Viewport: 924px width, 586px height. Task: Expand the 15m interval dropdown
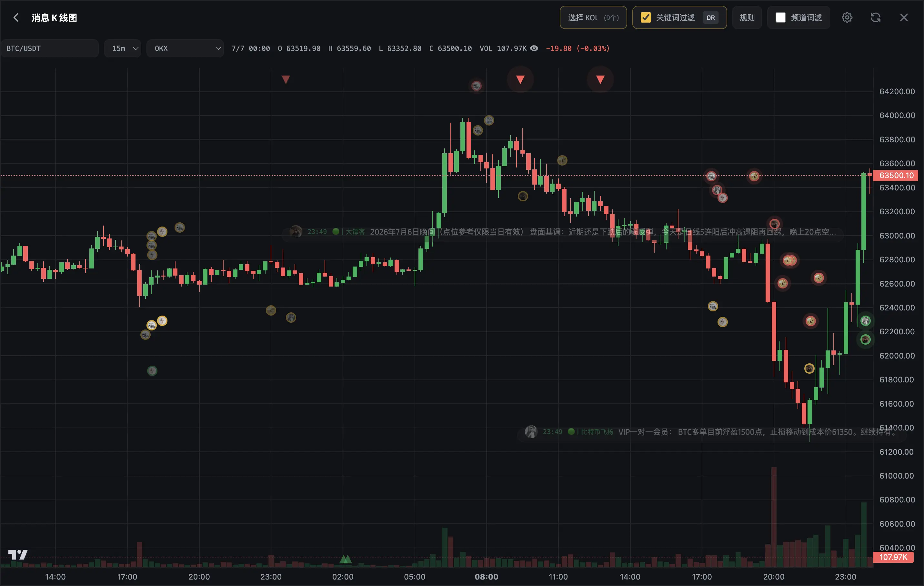(122, 48)
